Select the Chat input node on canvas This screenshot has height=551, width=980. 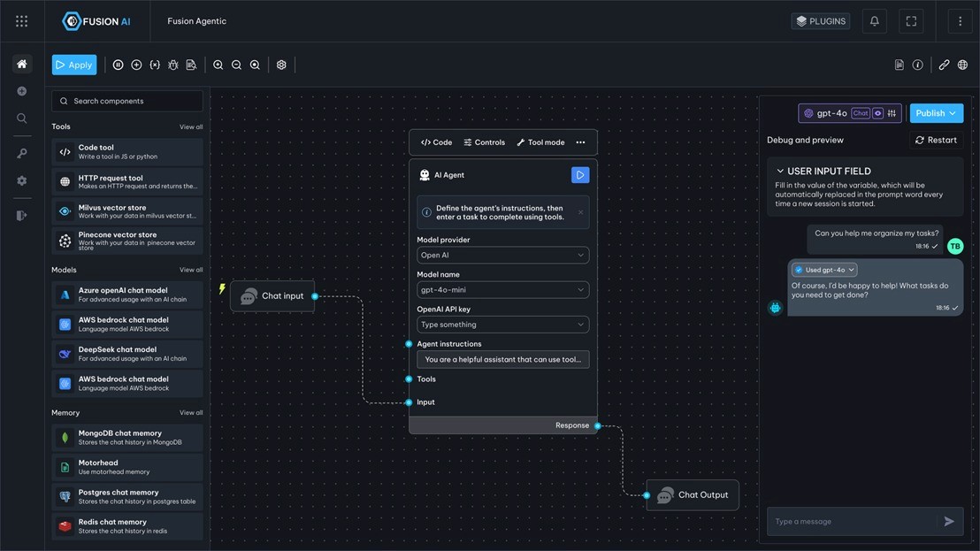[x=272, y=296]
